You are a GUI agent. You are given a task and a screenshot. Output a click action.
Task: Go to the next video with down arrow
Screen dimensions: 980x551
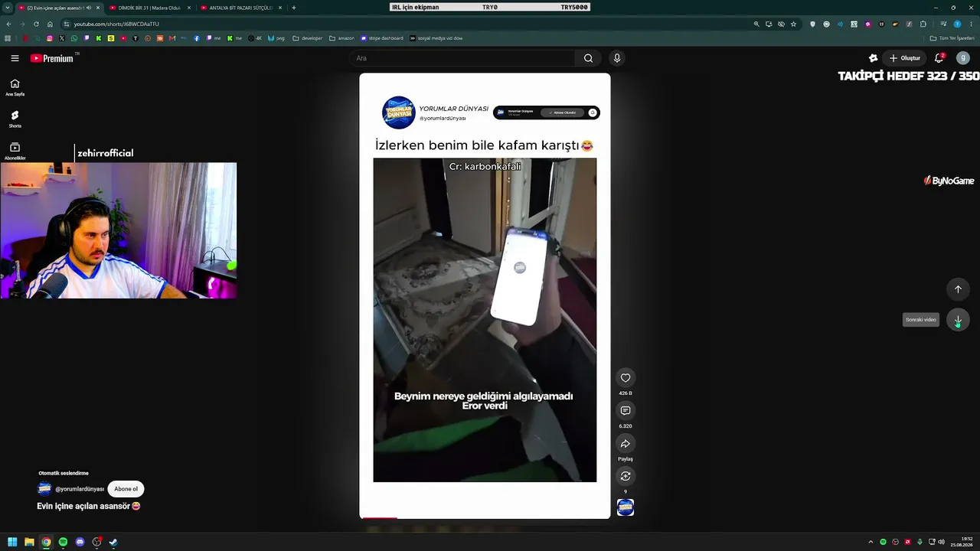(x=958, y=320)
